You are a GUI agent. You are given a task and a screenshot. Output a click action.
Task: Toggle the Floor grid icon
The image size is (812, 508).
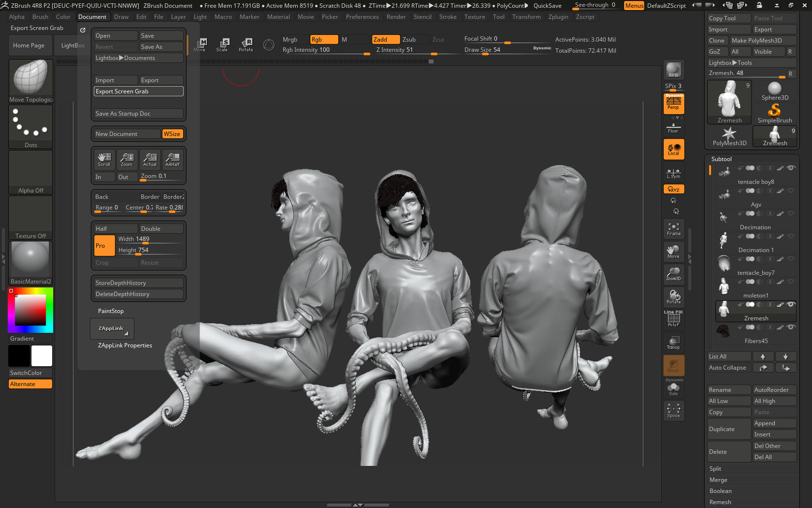point(673,128)
